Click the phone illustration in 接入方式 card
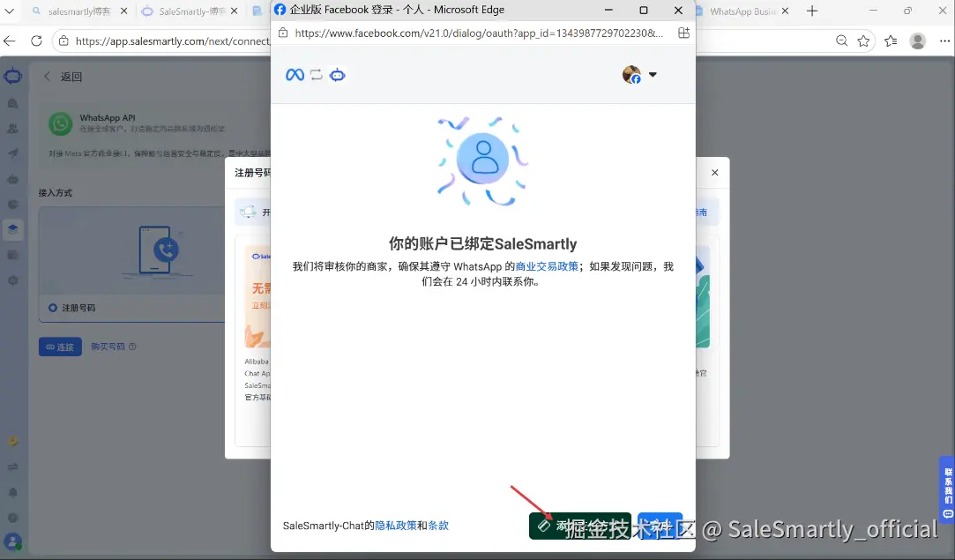Screen dimensions: 955x560 pyautogui.click(x=159, y=250)
